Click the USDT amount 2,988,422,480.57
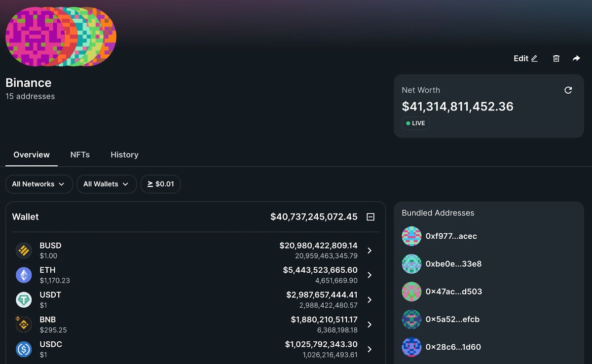The width and height of the screenshot is (592, 364). pyautogui.click(x=329, y=305)
